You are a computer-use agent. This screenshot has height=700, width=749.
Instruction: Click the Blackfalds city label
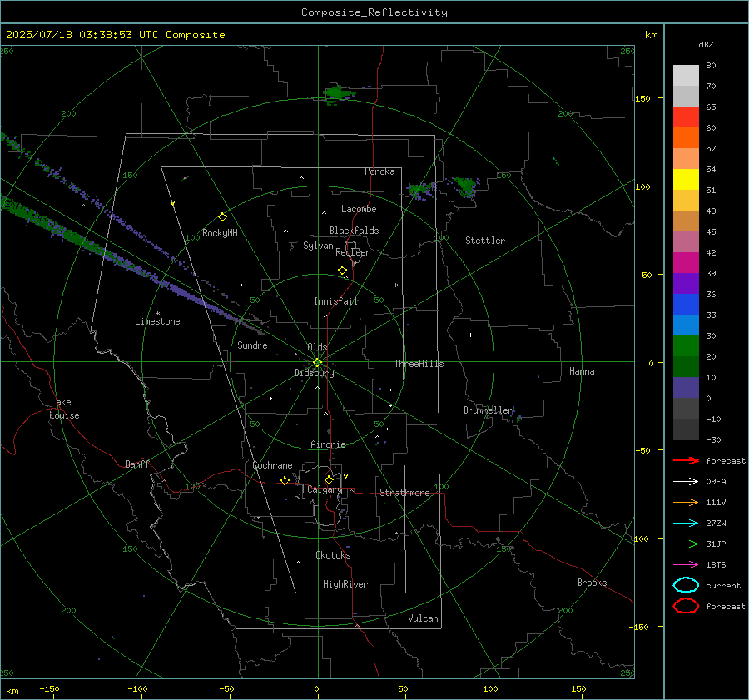(x=354, y=231)
